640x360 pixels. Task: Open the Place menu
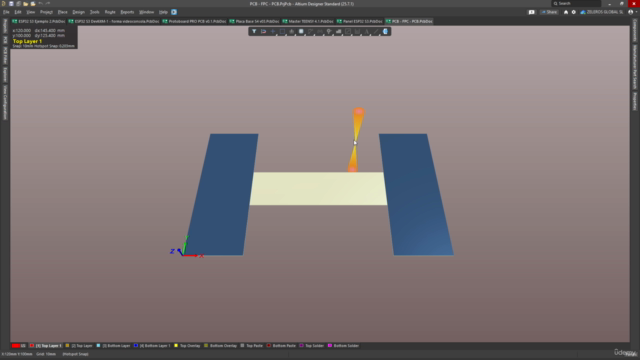[x=62, y=12]
